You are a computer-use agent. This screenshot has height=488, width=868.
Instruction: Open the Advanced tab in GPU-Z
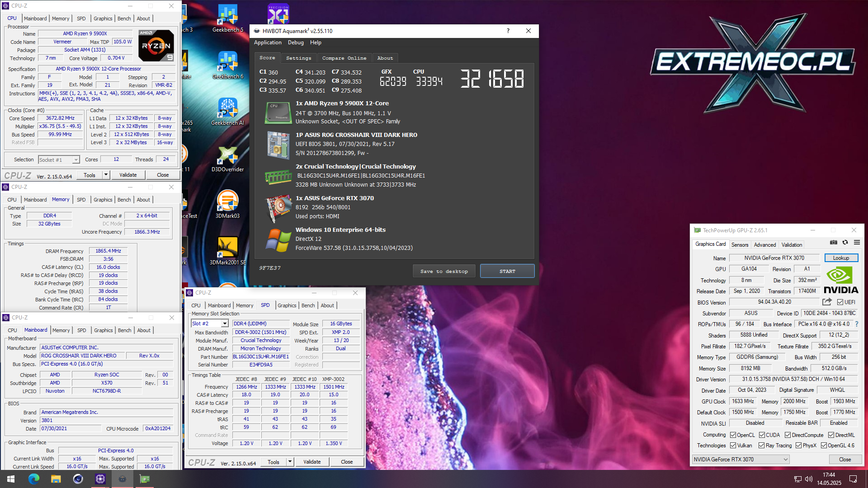click(x=764, y=244)
